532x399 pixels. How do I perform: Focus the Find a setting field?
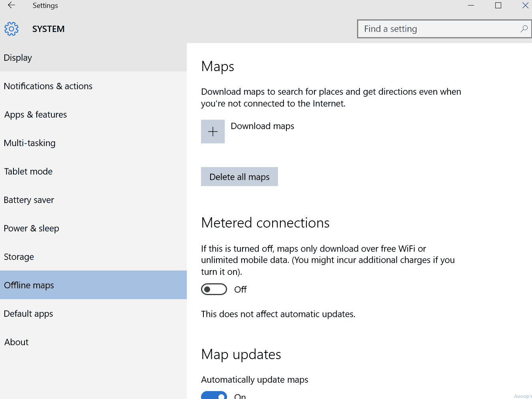[444, 29]
